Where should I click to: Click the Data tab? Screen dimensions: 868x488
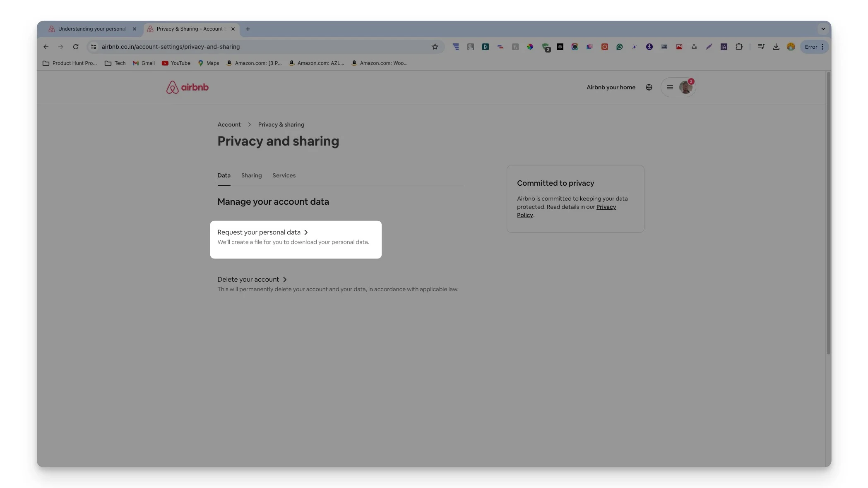(224, 175)
